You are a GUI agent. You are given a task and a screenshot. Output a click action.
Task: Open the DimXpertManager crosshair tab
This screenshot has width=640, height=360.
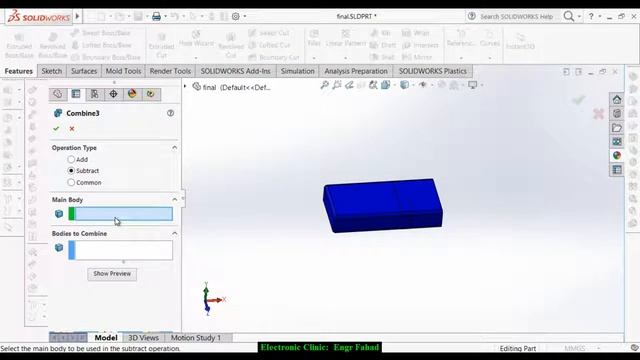[x=113, y=94]
